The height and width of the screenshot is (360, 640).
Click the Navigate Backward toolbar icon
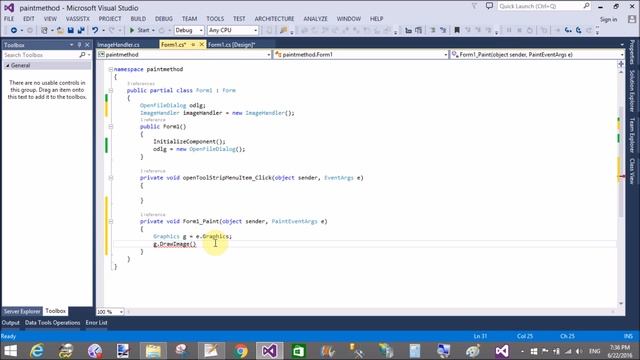[13, 30]
